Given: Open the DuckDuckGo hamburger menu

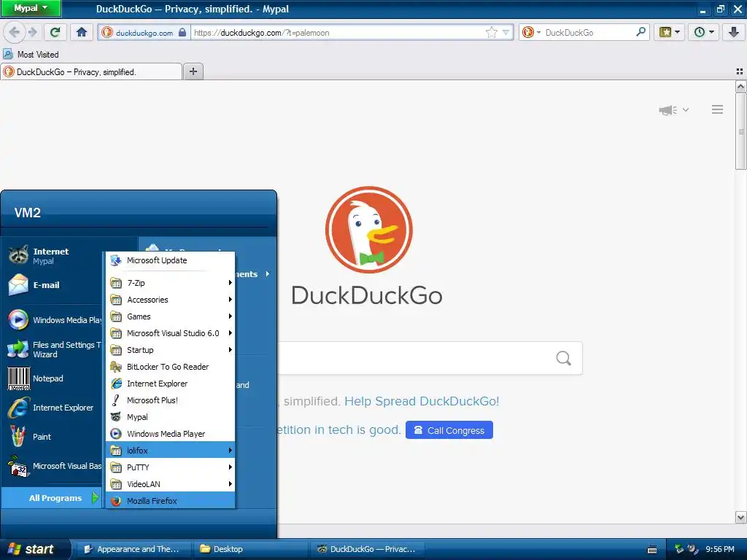Looking at the screenshot, I should (x=718, y=110).
